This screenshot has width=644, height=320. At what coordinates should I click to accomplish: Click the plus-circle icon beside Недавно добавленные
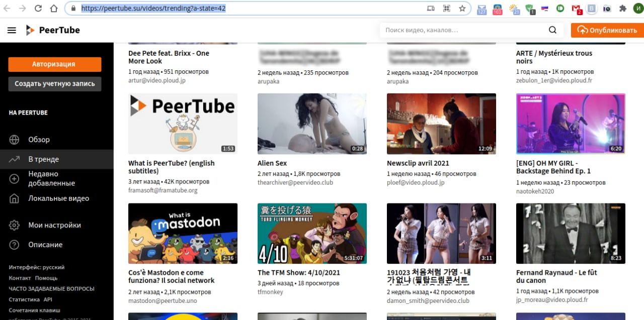(14, 178)
